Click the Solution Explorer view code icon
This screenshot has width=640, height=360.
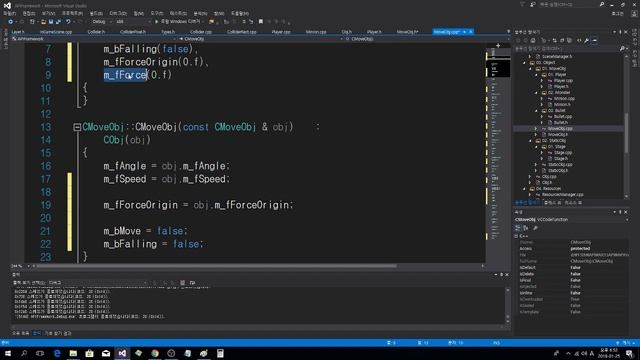click(579, 40)
